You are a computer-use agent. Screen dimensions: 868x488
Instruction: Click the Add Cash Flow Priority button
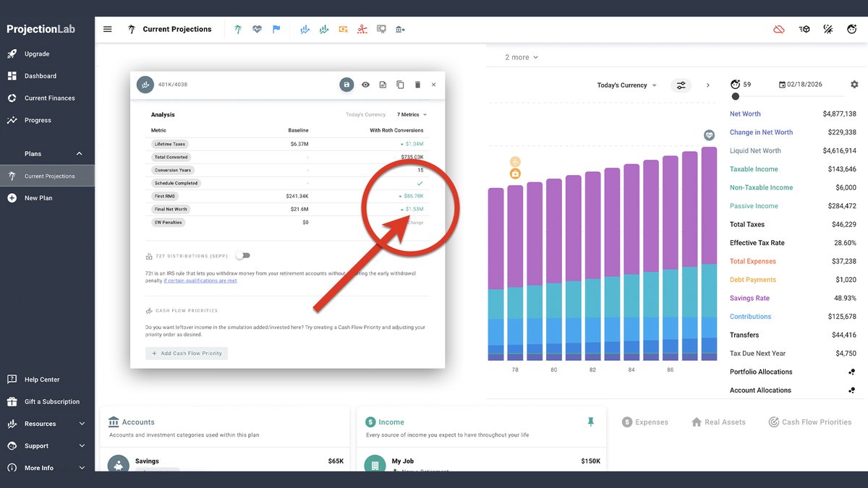[187, 354]
